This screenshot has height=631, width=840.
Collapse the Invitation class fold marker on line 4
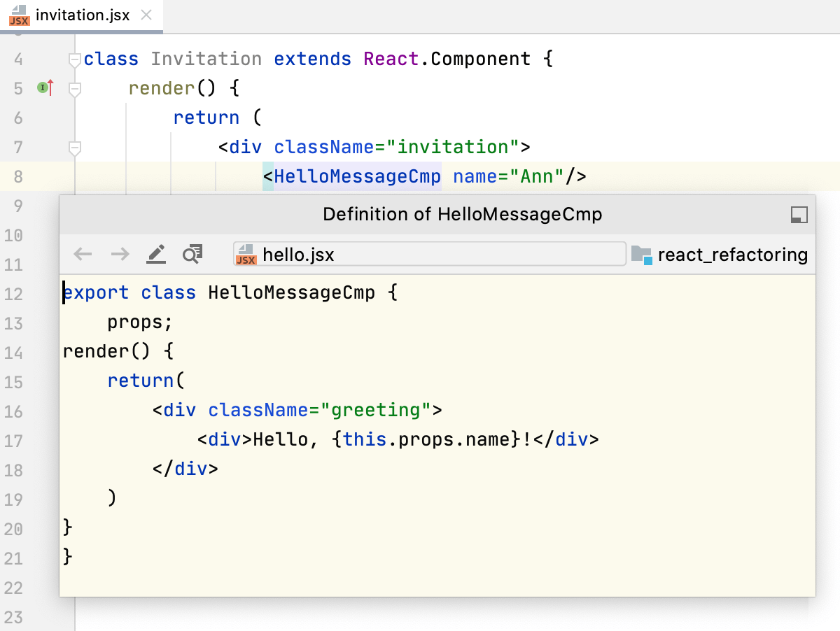[73, 59]
